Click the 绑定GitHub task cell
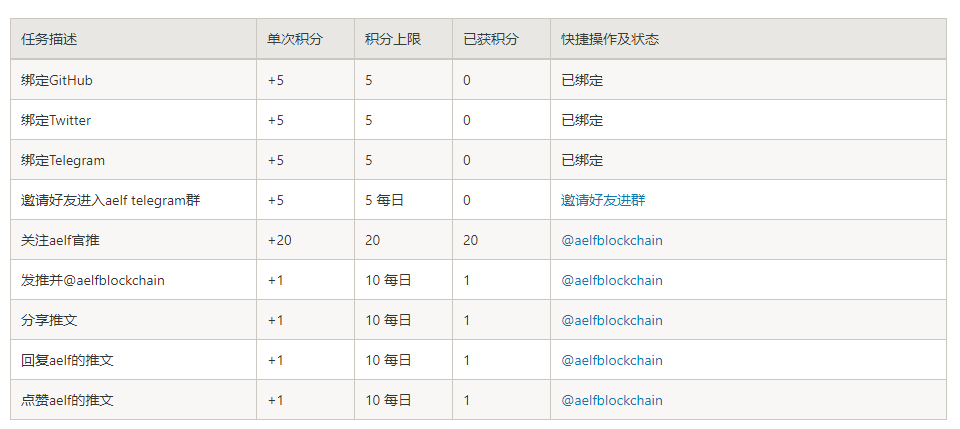 [x=57, y=80]
